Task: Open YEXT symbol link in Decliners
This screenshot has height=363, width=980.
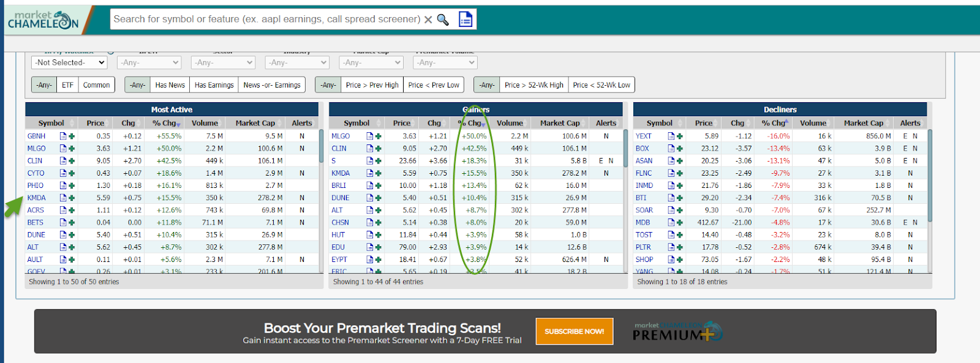Action: pos(644,137)
